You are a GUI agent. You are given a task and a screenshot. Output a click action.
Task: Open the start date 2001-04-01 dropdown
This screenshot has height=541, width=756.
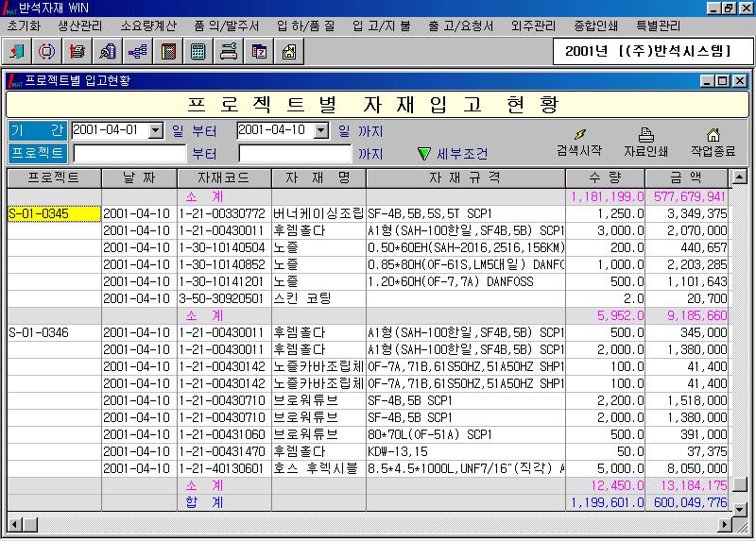[157, 130]
